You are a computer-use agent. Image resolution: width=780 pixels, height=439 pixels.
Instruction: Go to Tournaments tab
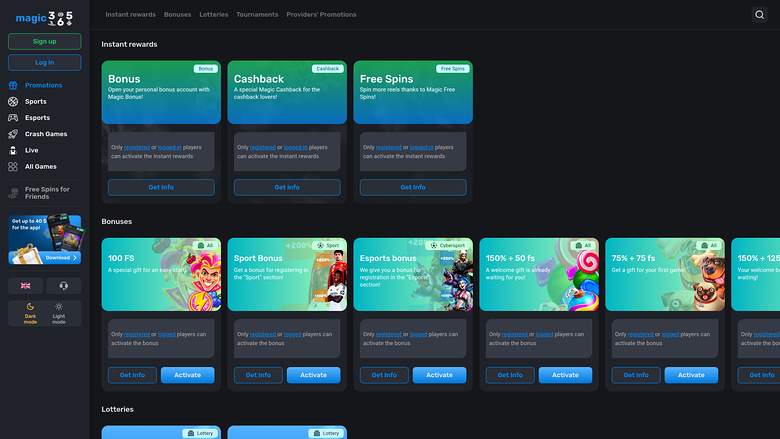coord(257,14)
